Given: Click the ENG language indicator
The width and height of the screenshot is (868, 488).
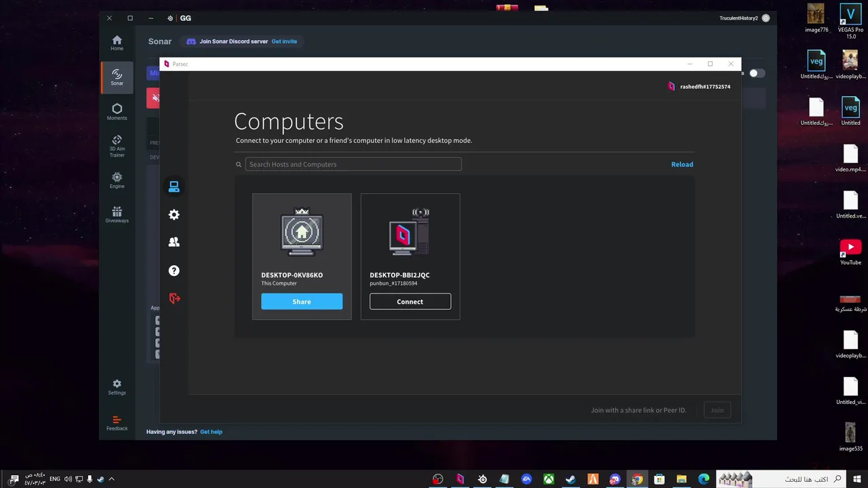Looking at the screenshot, I should [55, 479].
